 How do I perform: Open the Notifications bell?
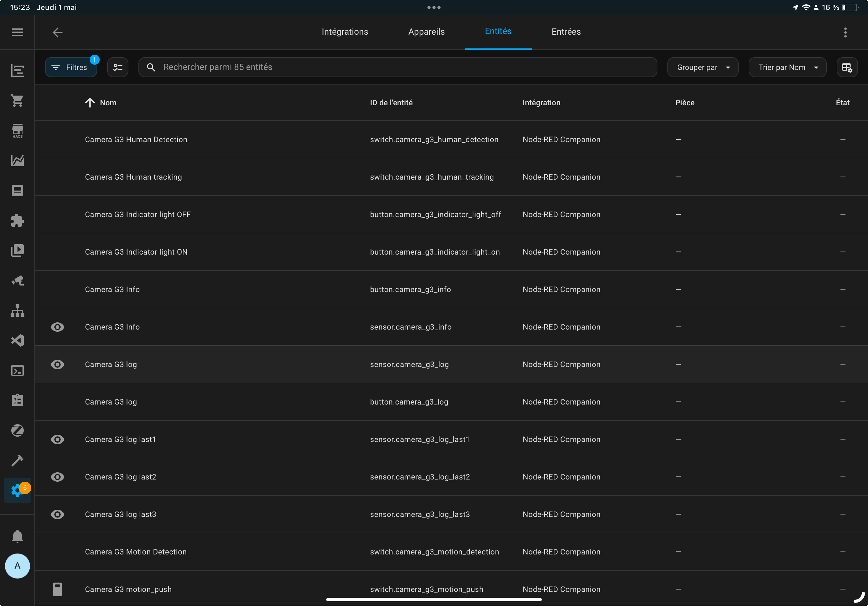click(x=17, y=536)
